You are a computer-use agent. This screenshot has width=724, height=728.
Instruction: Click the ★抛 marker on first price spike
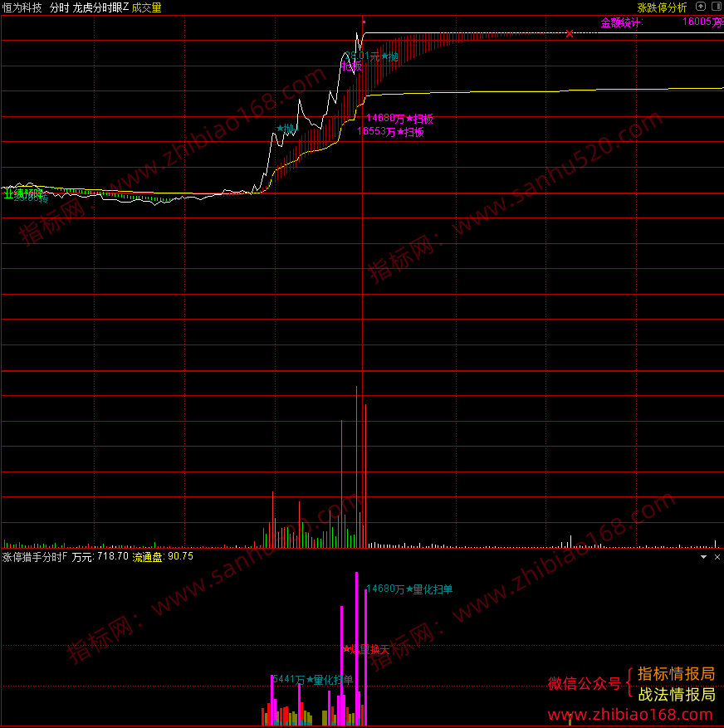point(285,128)
